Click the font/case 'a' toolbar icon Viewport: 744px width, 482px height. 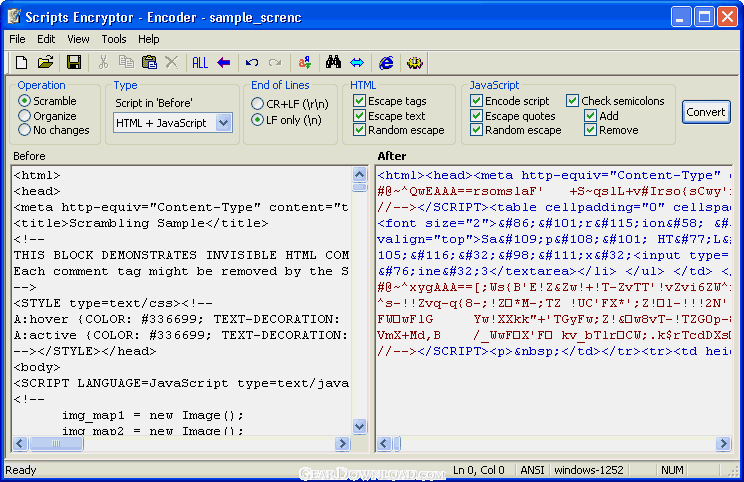[x=304, y=62]
